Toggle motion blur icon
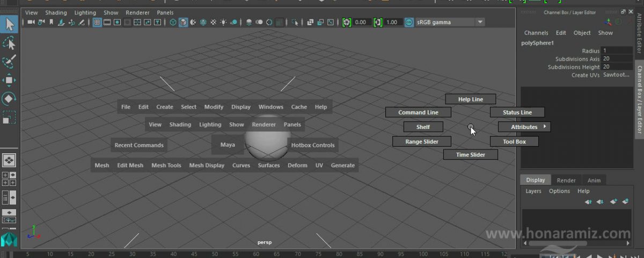This screenshot has height=258, width=644. pos(259,22)
